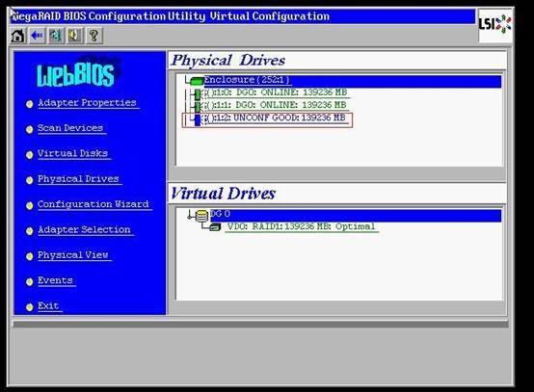Screen dimensions: 534x392
Task: Click the green Enclosure icon
Action: [x=197, y=81]
